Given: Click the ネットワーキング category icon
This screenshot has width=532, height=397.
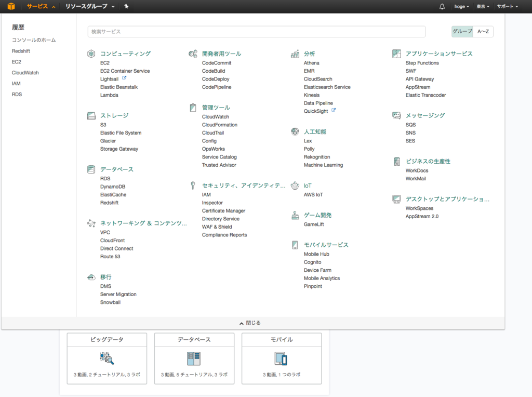Looking at the screenshot, I should point(91,223).
